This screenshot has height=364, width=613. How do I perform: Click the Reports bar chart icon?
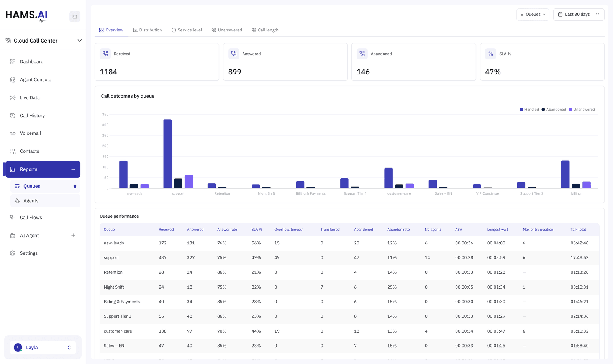coord(13,169)
